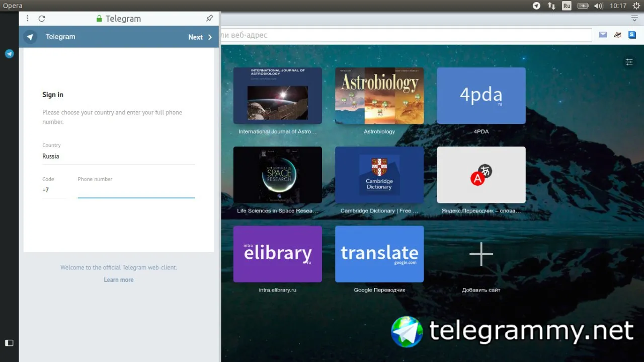Open International Journal of Astrobiology tile

[x=278, y=96]
